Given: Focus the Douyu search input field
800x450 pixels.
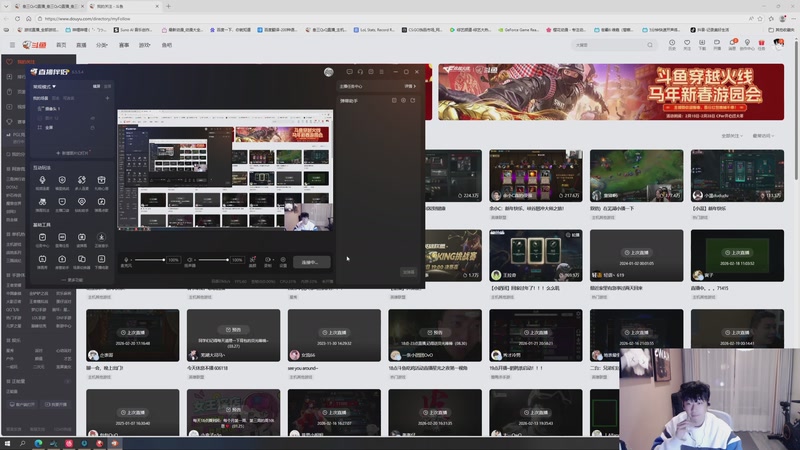Looking at the screenshot, I should point(609,45).
